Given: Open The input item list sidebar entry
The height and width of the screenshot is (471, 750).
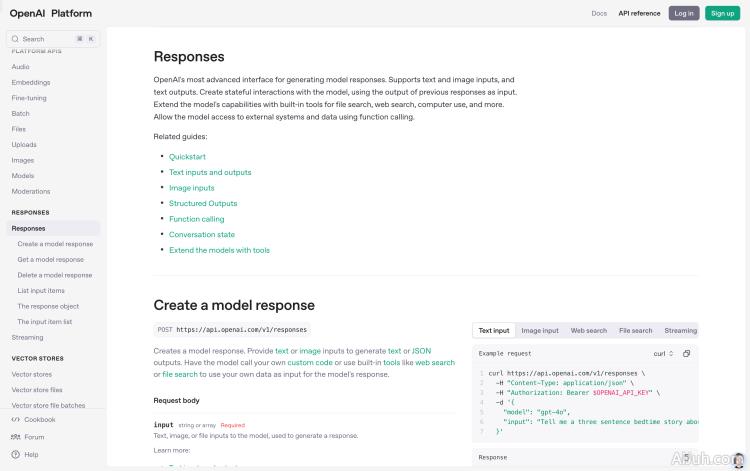Looking at the screenshot, I should point(44,322).
